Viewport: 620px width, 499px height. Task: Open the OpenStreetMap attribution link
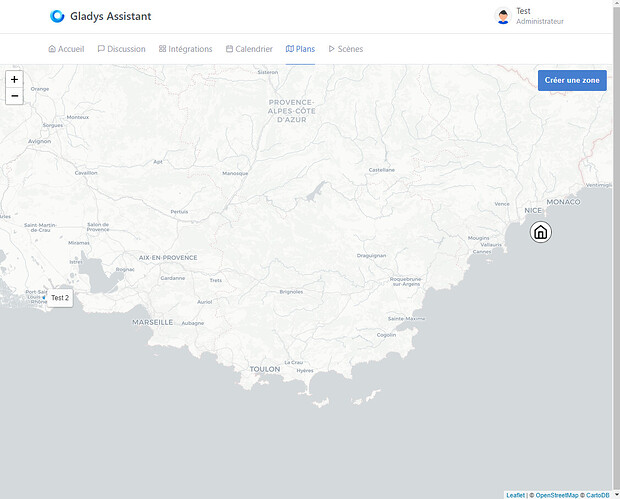[556, 495]
